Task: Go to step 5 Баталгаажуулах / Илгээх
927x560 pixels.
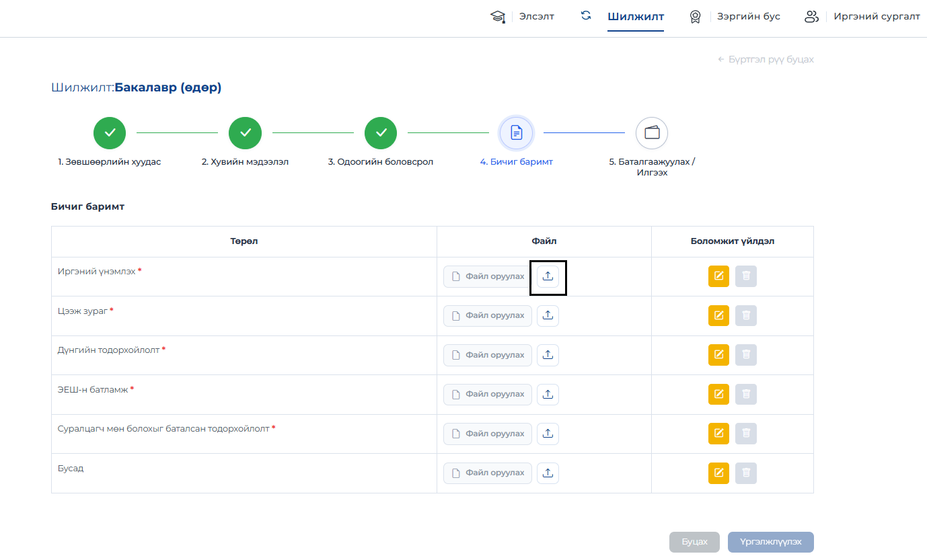Action: tap(652, 133)
